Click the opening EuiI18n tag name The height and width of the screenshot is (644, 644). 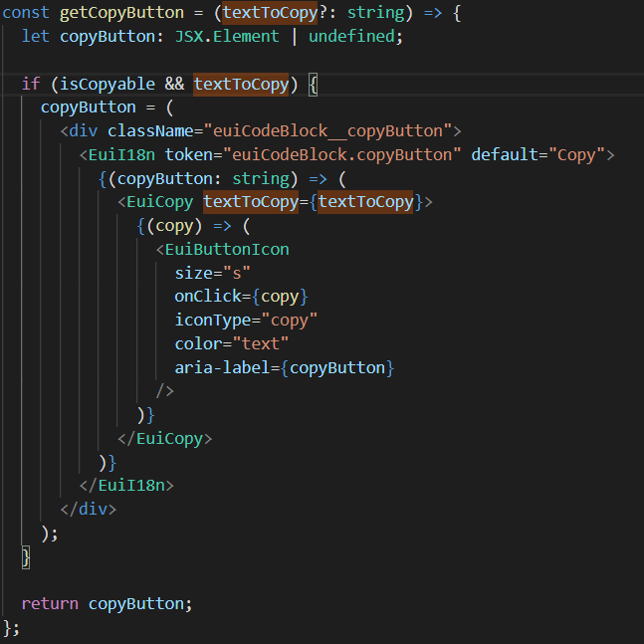click(x=121, y=155)
